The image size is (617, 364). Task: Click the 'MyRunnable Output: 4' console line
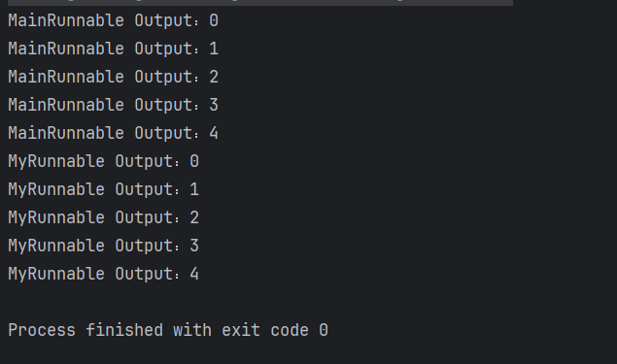click(x=104, y=275)
